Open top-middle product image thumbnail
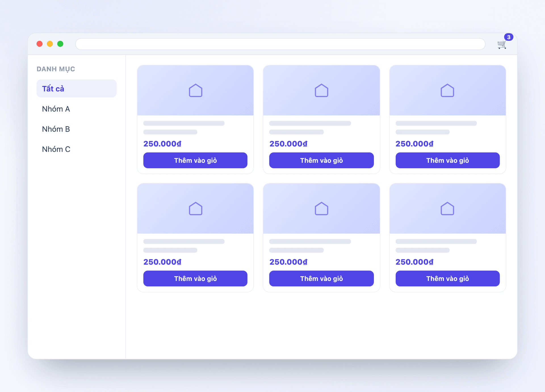545x392 pixels. point(321,90)
